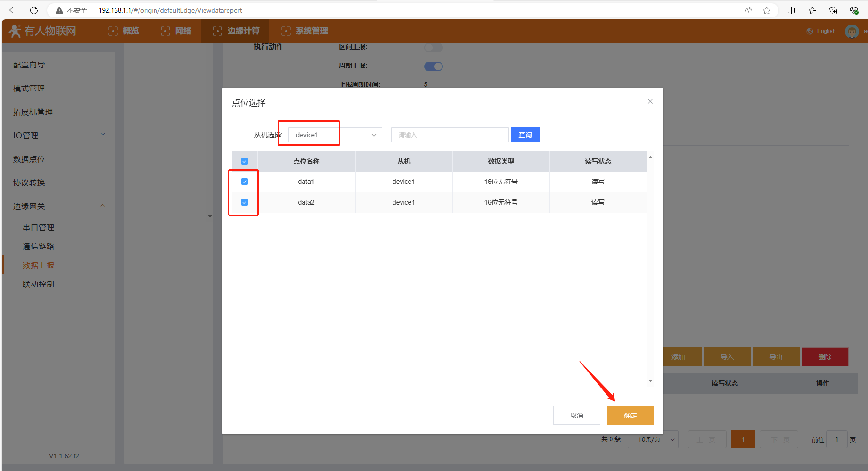Open the 从机选择 device1 dropdown

tap(335, 135)
